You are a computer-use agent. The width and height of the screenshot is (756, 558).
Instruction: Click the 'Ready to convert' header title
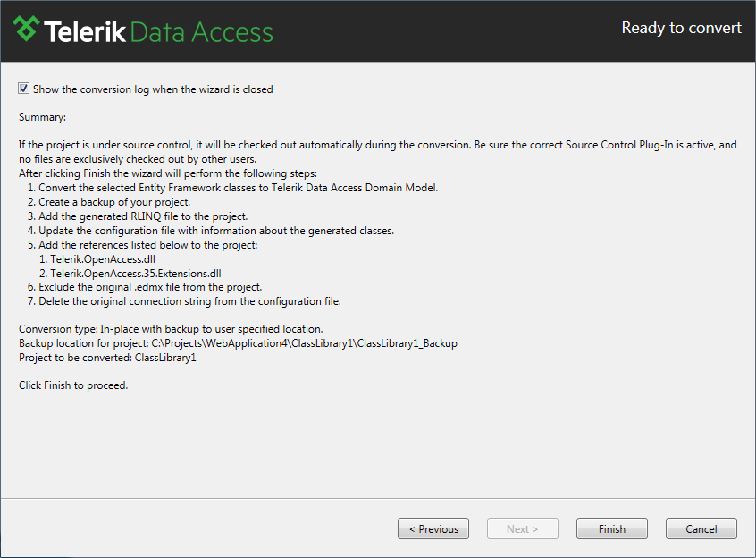(681, 28)
